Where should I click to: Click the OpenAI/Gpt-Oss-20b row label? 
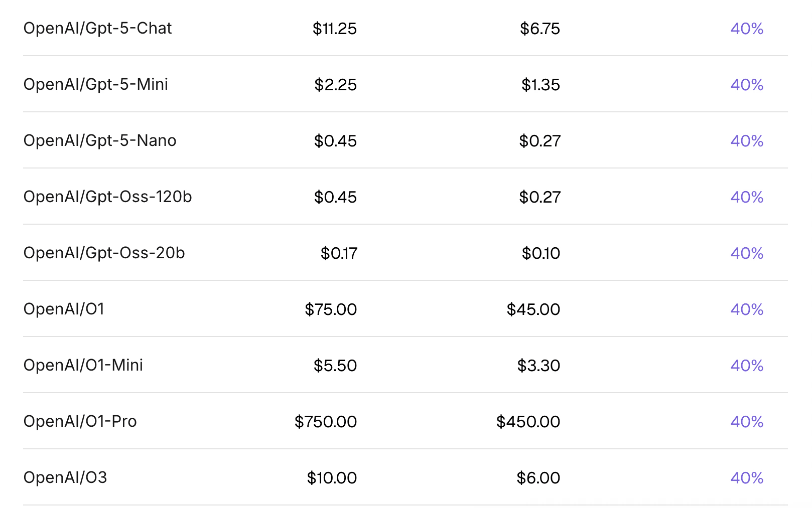click(x=104, y=253)
